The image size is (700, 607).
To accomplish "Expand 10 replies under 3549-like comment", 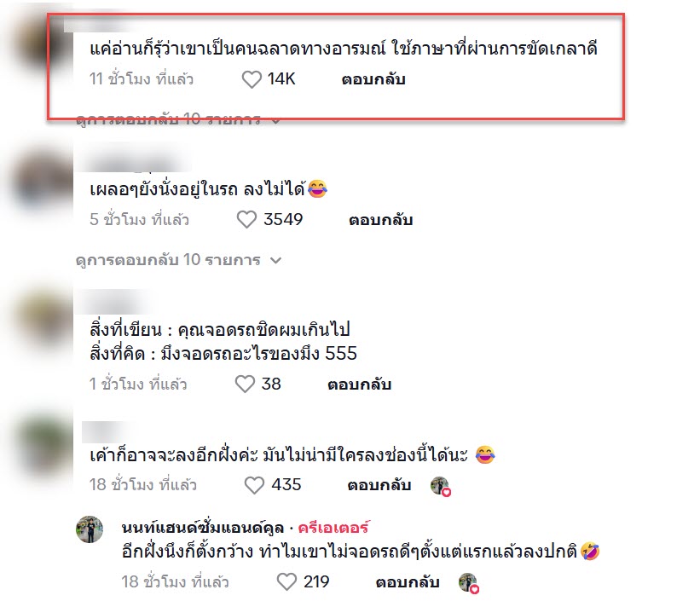I will click(x=178, y=260).
